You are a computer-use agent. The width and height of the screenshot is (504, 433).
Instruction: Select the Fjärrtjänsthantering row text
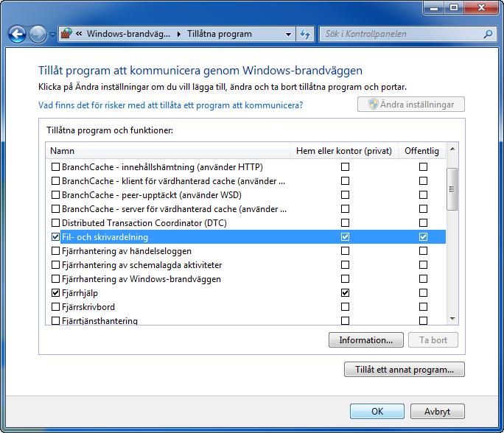pos(99,320)
